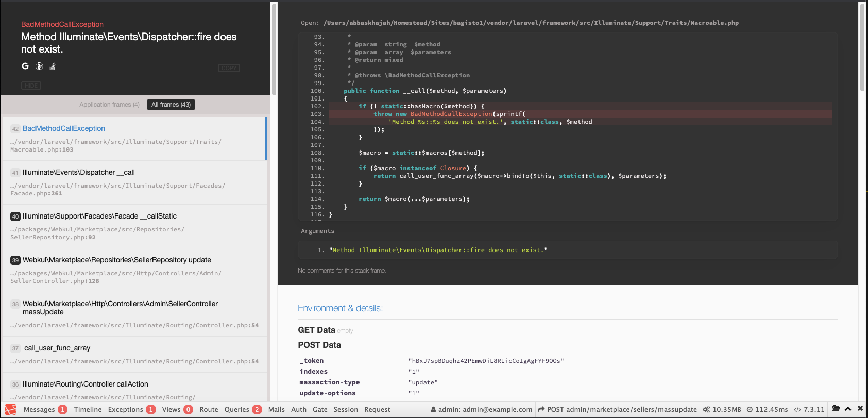Click the update-options key in POST Data
The height and width of the screenshot is (418, 868).
click(x=328, y=393)
